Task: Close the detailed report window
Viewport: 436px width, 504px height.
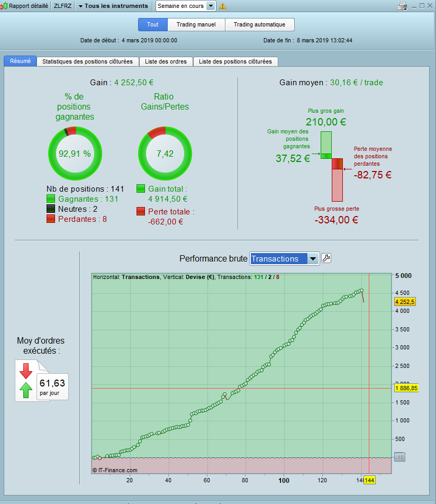Action: (430, 6)
